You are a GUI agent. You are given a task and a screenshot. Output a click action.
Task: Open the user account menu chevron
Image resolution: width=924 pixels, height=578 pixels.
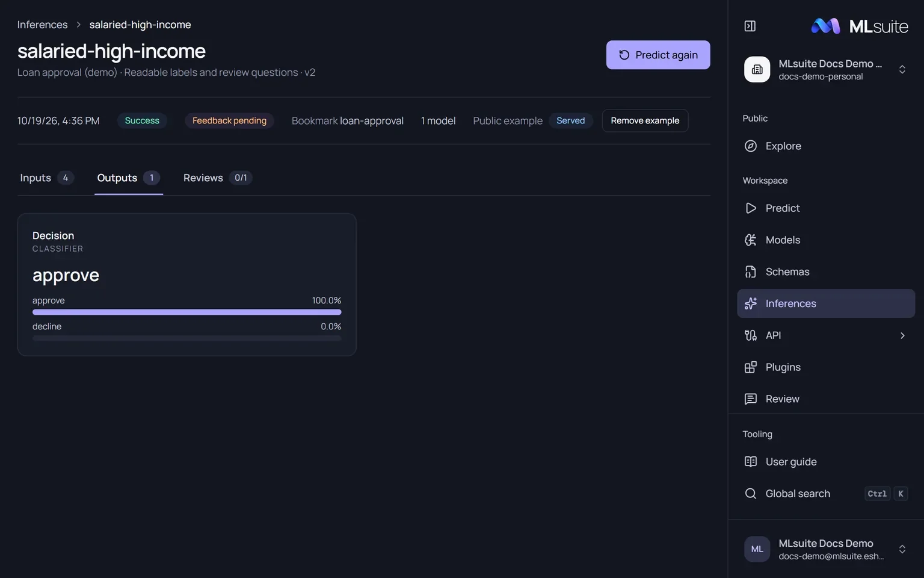(902, 549)
